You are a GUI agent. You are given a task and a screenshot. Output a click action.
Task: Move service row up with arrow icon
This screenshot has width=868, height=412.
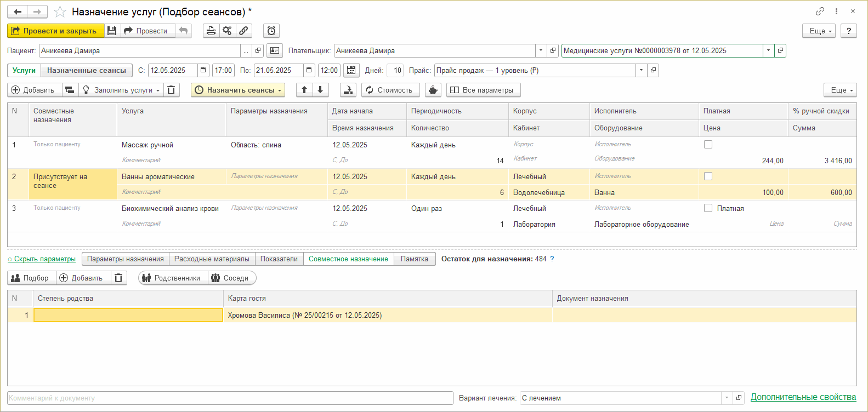pos(304,90)
